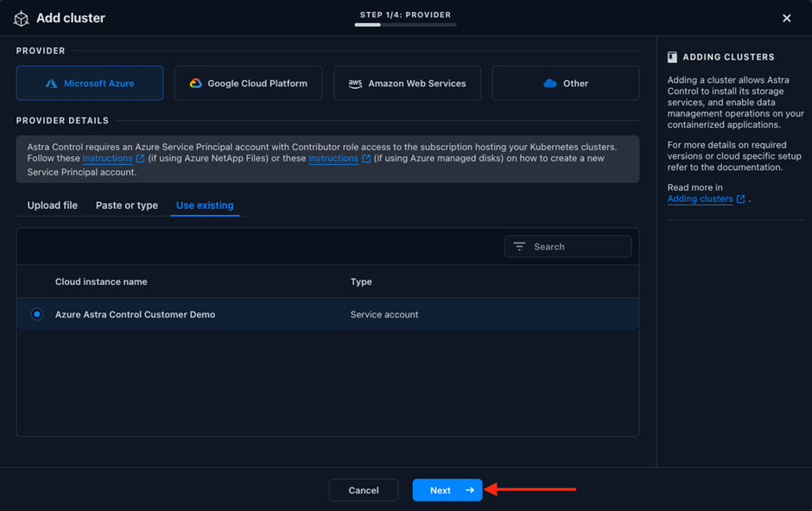The height and width of the screenshot is (511, 812).
Task: Click the Step 1/4 progress bar
Action: pos(405,24)
